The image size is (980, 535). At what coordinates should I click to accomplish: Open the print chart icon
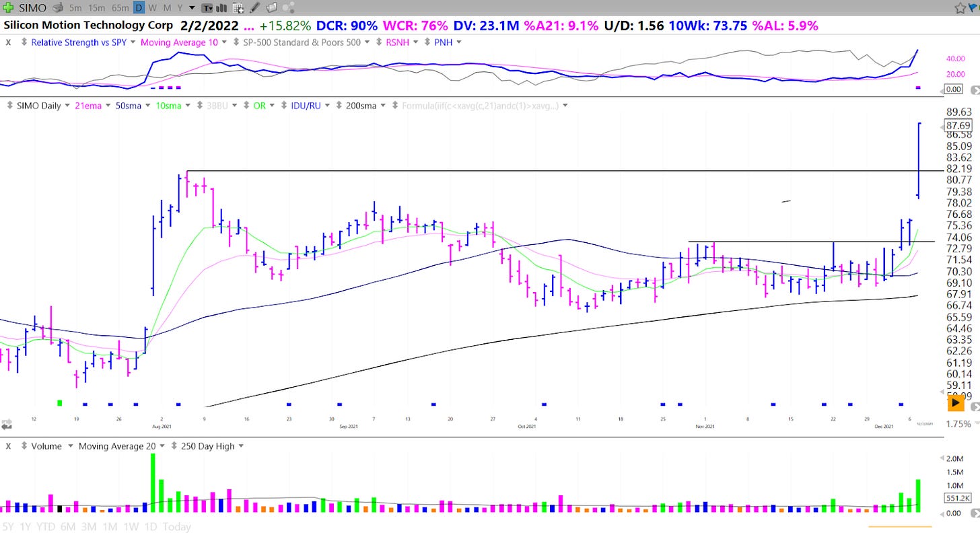click(59, 7)
